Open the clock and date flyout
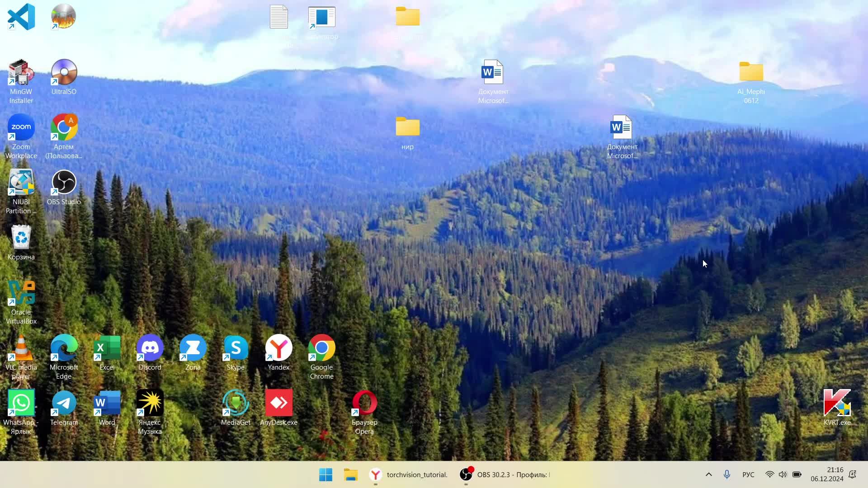 pyautogui.click(x=826, y=474)
